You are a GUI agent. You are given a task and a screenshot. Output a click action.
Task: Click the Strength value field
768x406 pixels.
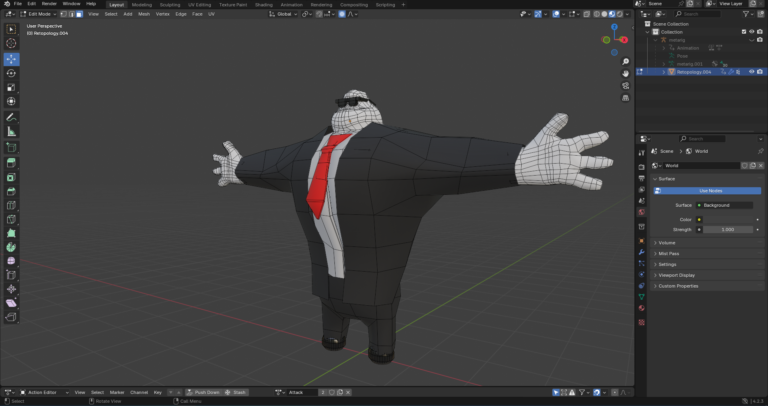[x=730, y=229]
